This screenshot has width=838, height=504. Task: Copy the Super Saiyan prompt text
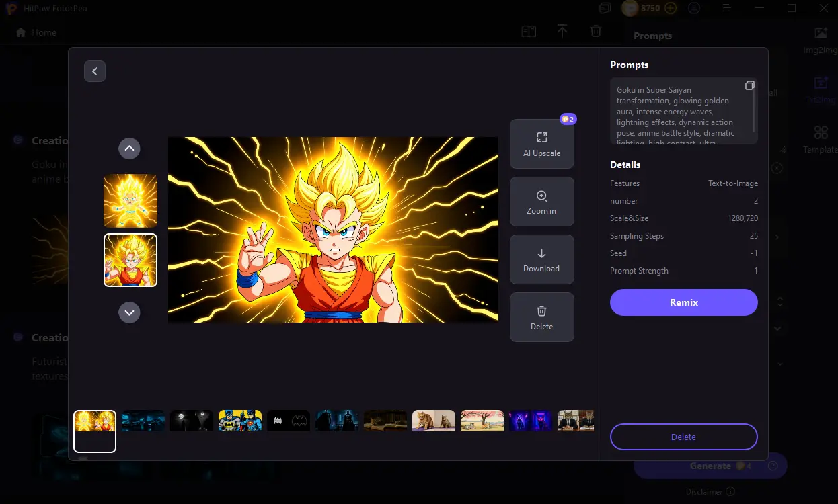point(749,85)
